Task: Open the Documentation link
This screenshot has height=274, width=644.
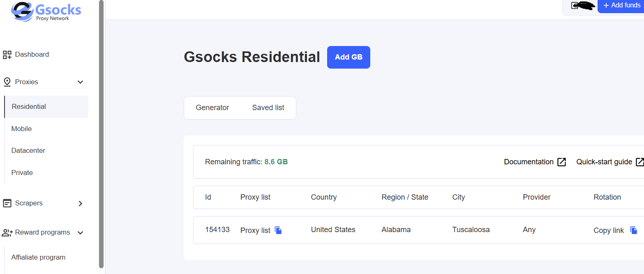Action: 529,162
